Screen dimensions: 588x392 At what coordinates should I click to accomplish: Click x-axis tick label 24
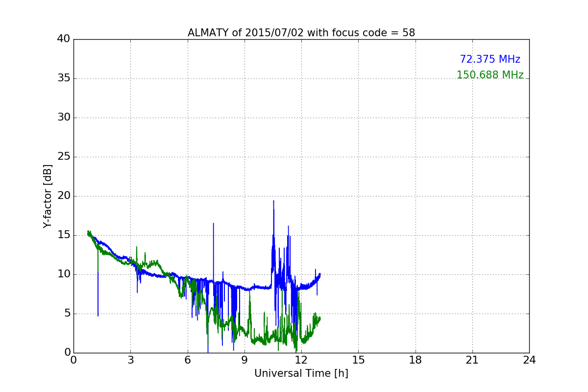click(x=529, y=360)
